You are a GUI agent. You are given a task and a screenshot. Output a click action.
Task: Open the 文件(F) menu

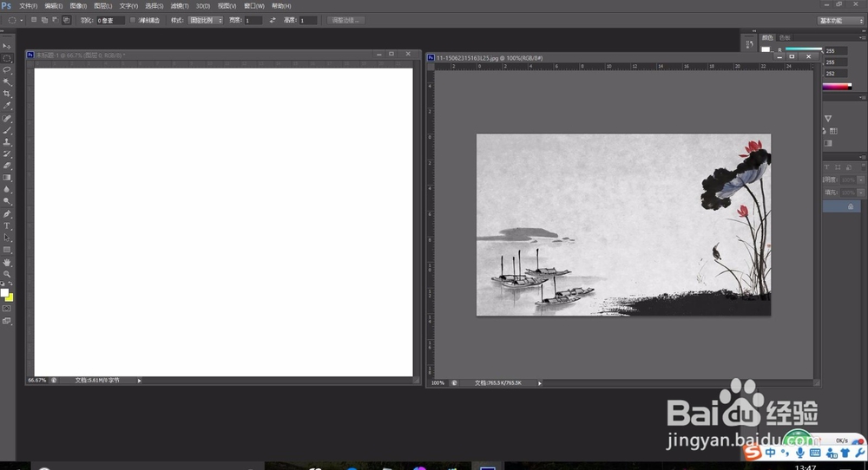[29, 6]
